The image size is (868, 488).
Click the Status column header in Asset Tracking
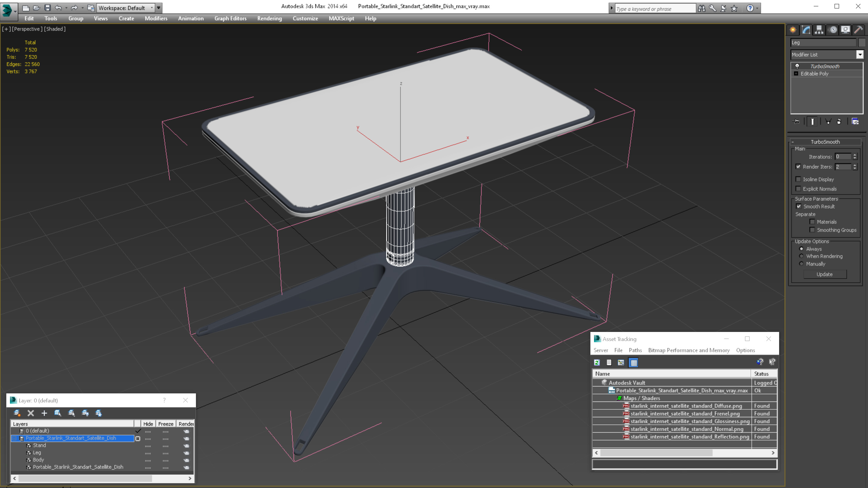point(764,374)
